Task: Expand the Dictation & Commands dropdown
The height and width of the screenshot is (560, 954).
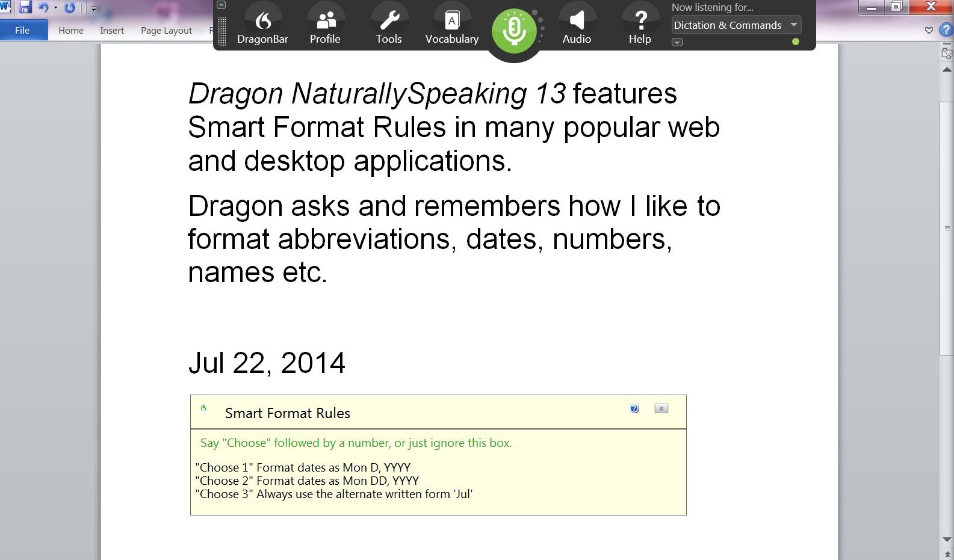Action: click(x=794, y=25)
